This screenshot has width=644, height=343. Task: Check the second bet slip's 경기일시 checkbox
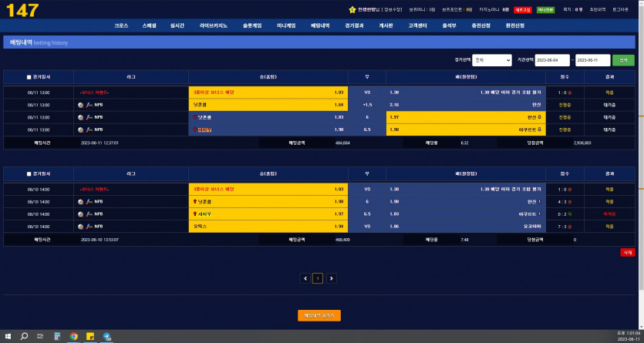click(x=29, y=174)
